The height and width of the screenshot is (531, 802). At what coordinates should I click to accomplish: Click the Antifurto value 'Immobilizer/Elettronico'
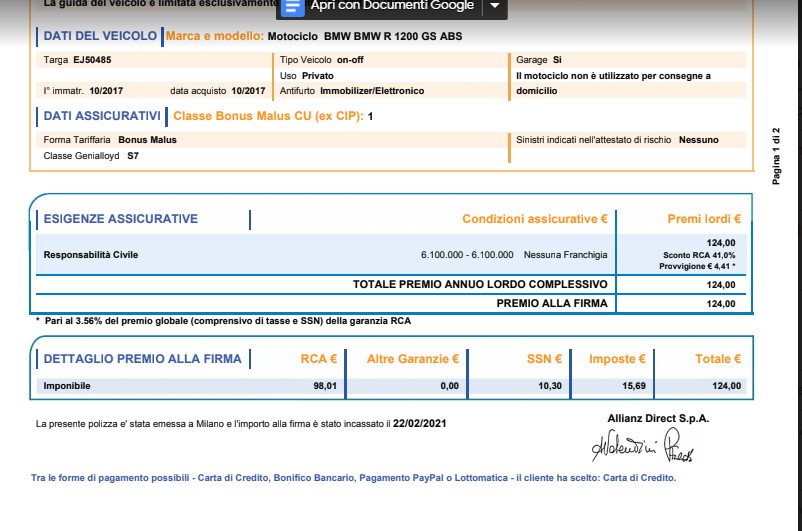(372, 91)
